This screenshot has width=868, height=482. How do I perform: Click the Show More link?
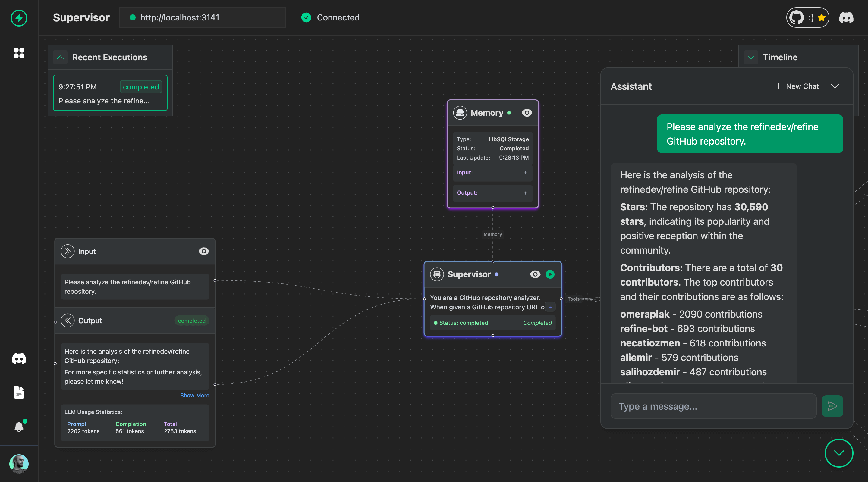point(194,396)
